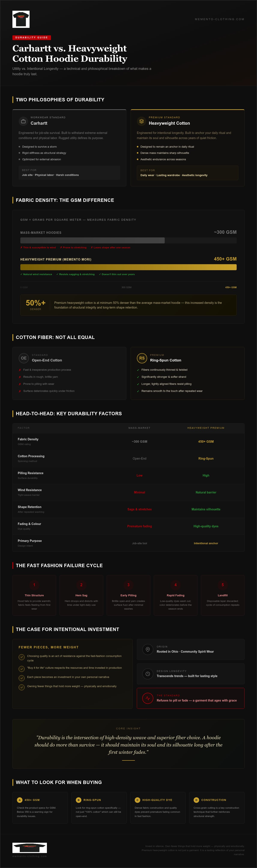Screen dimensions: 257x868
Task: Click step 5 circle above Landfill
Action: [x=223, y=585]
